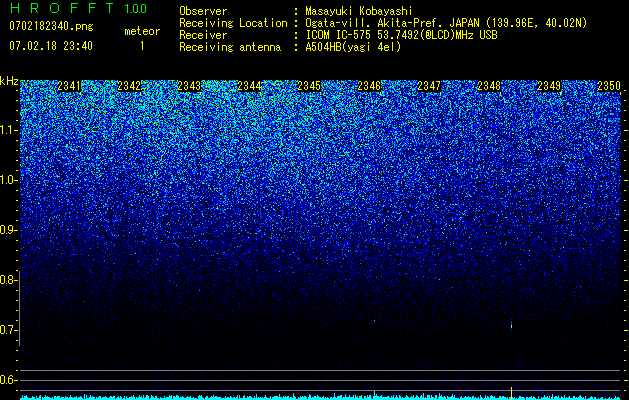Click the 0.8 kHz axis label
Screen dimensions: 629x400
pos(8,280)
